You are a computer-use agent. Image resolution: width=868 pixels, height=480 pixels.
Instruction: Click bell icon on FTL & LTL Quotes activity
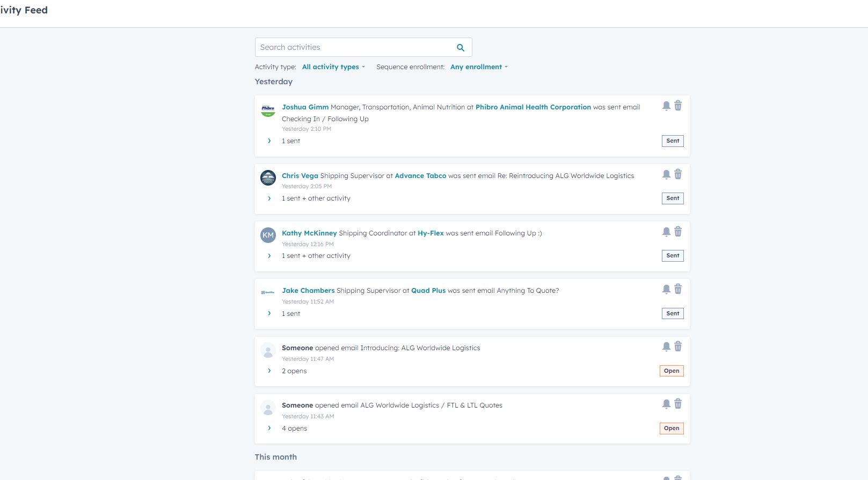point(666,404)
